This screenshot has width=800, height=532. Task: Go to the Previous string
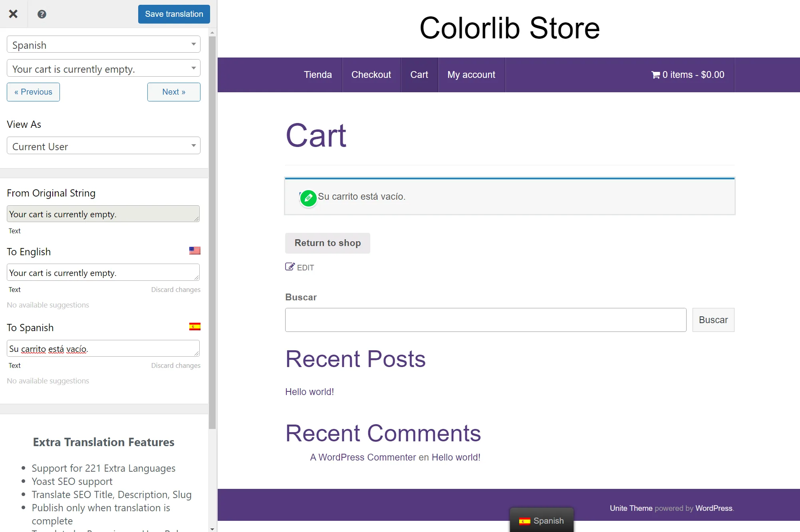pyautogui.click(x=33, y=92)
